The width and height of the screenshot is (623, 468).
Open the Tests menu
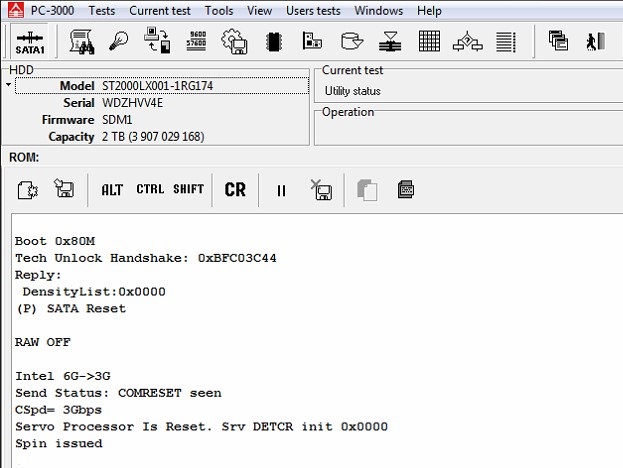(x=100, y=11)
